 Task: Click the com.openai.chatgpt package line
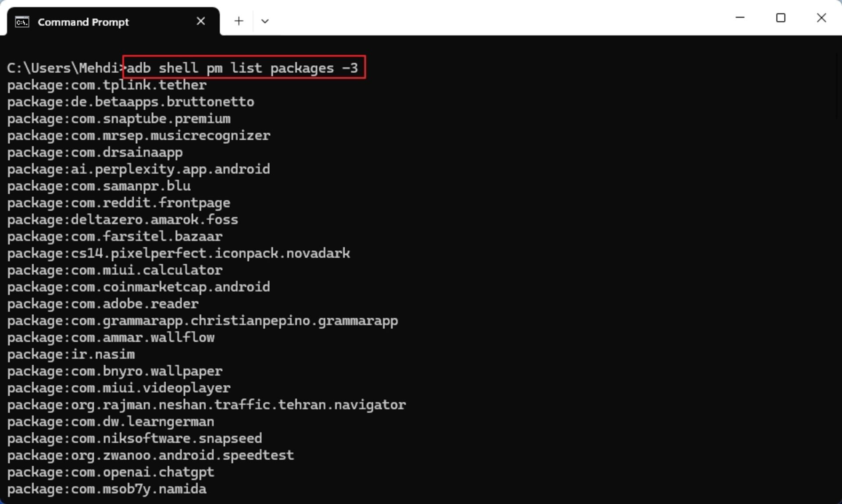point(111,472)
